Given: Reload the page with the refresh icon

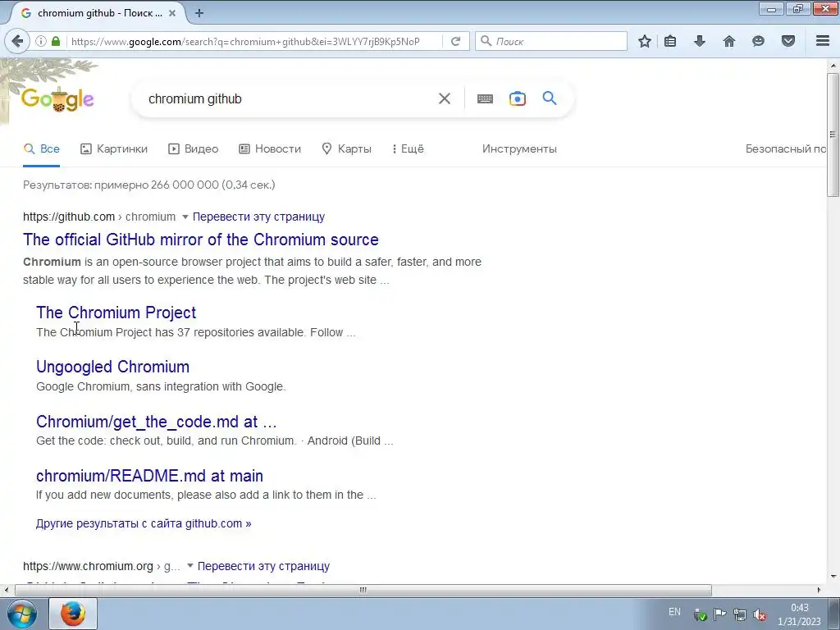Looking at the screenshot, I should tap(456, 41).
